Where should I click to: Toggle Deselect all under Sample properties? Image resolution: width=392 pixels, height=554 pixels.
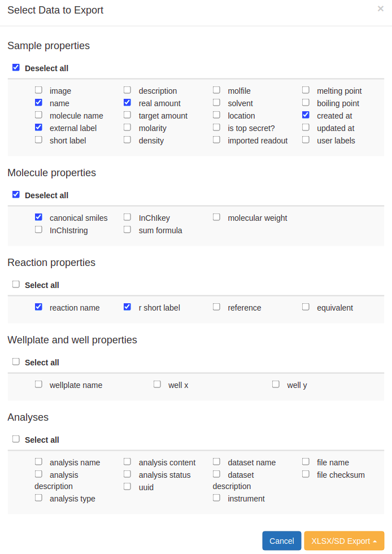16,67
